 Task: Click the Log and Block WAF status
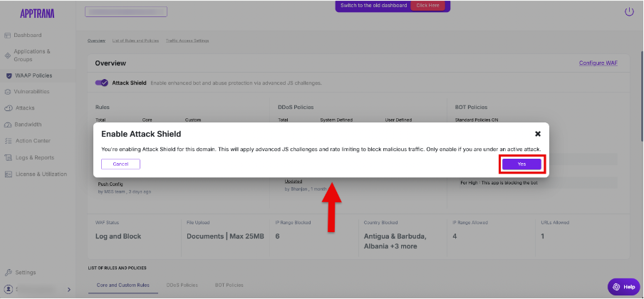coord(118,236)
